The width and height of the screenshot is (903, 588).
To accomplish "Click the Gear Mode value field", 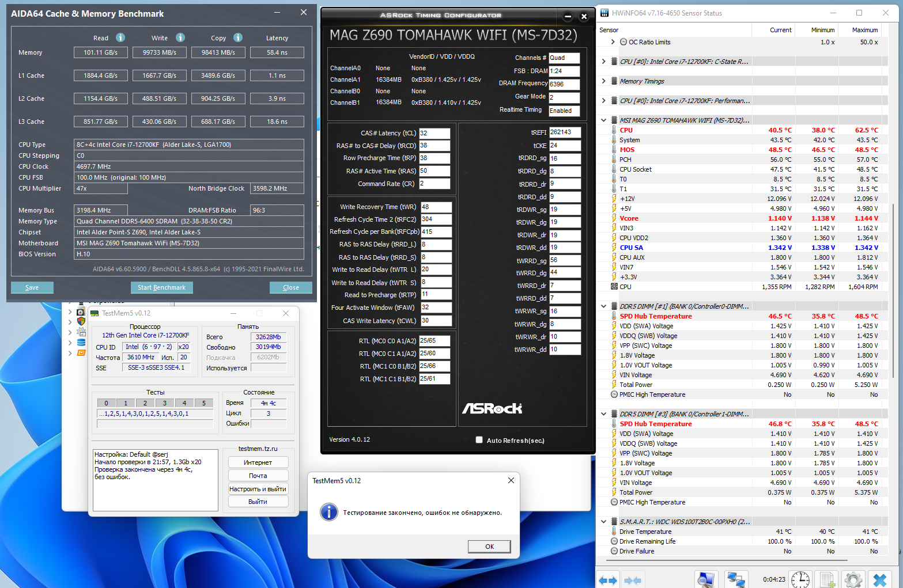I will pyautogui.click(x=564, y=97).
